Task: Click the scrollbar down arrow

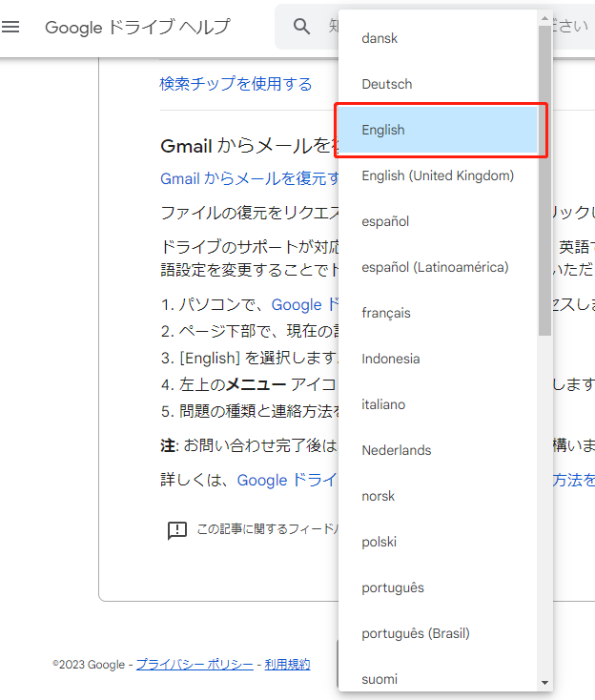Action: [544, 683]
